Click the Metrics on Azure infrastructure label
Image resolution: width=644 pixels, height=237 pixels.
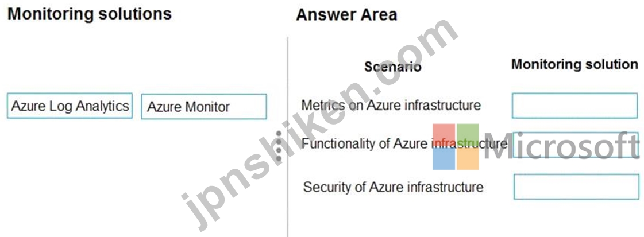pyautogui.click(x=391, y=106)
